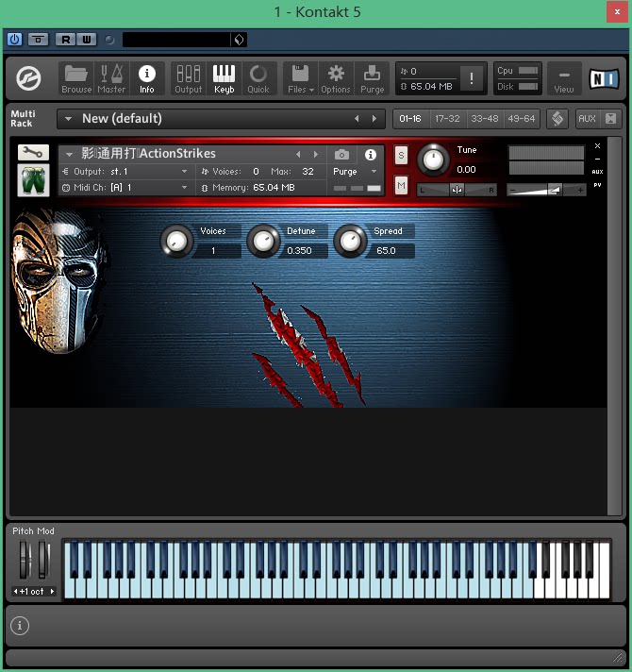Viewport: 632px width, 672px height.
Task: Mute the instrument with M button
Action: 401,186
